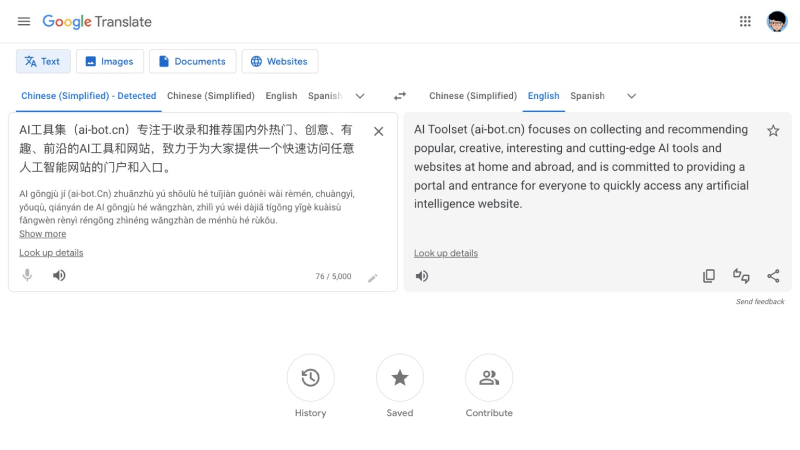The image size is (800, 450).
Task: Open Saved translations
Action: pos(399,378)
